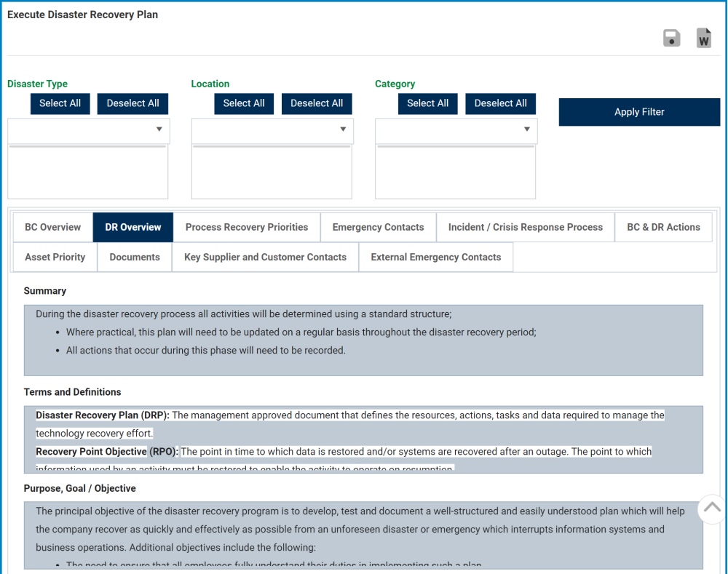Select All under Category

point(427,103)
